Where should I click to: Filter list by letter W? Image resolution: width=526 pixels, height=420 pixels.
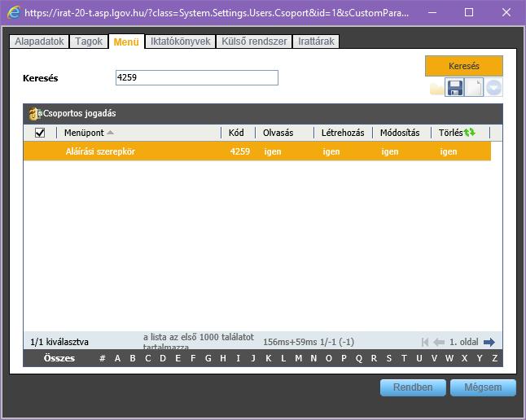click(x=449, y=358)
